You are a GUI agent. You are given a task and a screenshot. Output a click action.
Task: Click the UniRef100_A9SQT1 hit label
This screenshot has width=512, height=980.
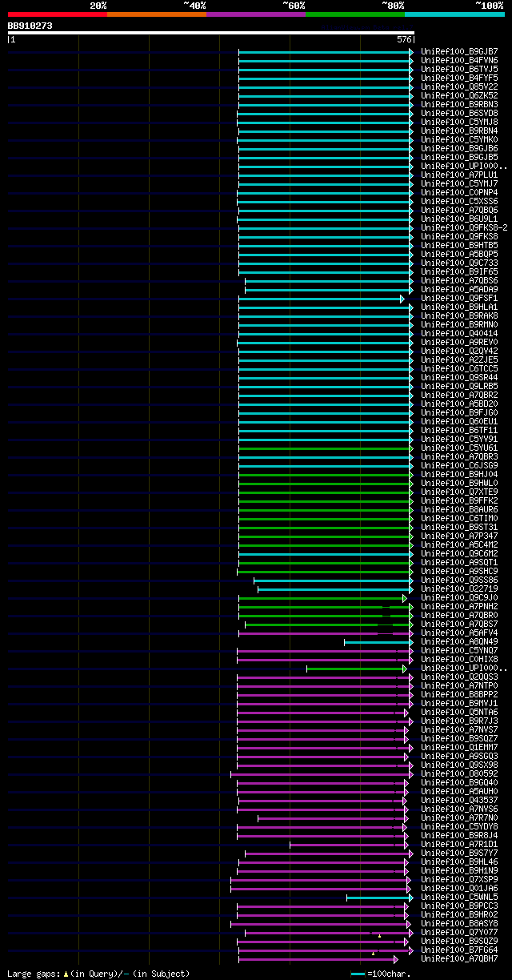(x=459, y=562)
